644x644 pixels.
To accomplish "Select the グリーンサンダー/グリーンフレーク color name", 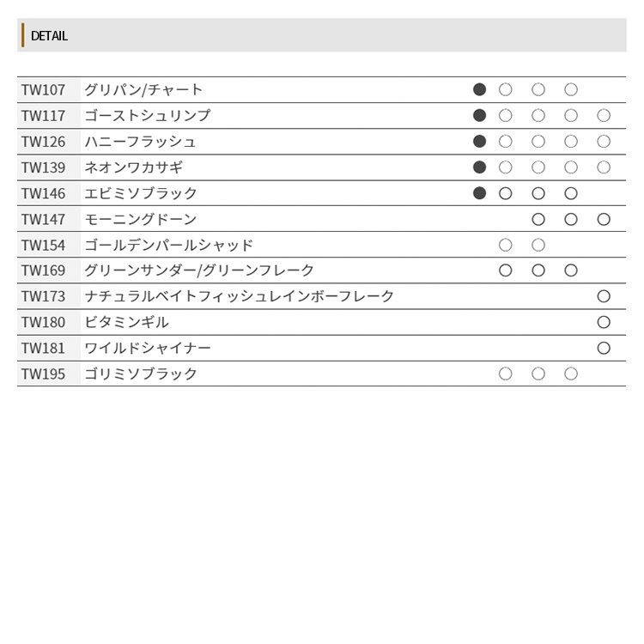I will tap(199, 270).
